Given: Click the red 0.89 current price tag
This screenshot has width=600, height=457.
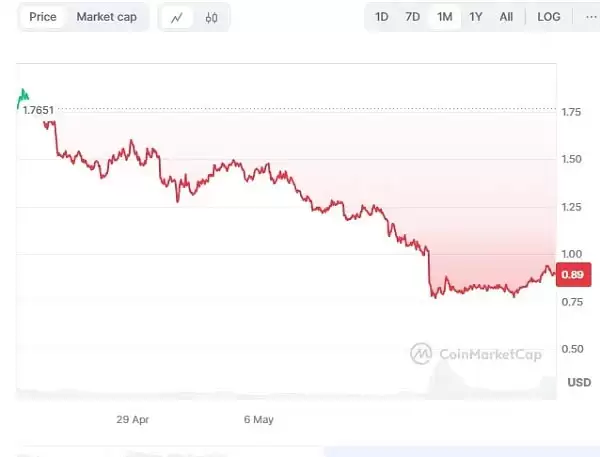Looking at the screenshot, I should (572, 275).
